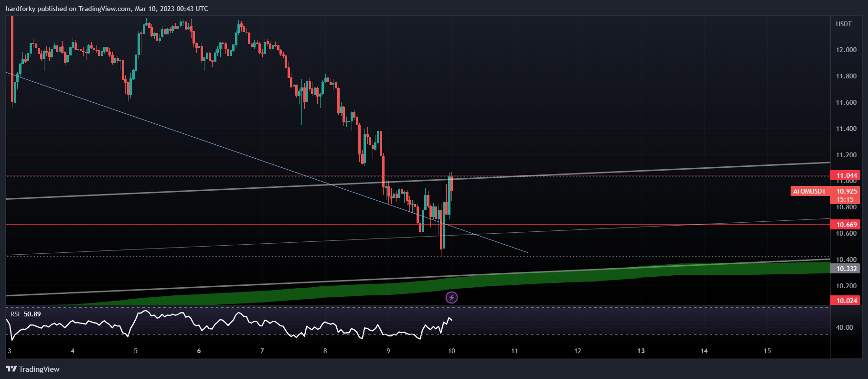
Task: Click date 6 on the time axis
Action: (199, 351)
